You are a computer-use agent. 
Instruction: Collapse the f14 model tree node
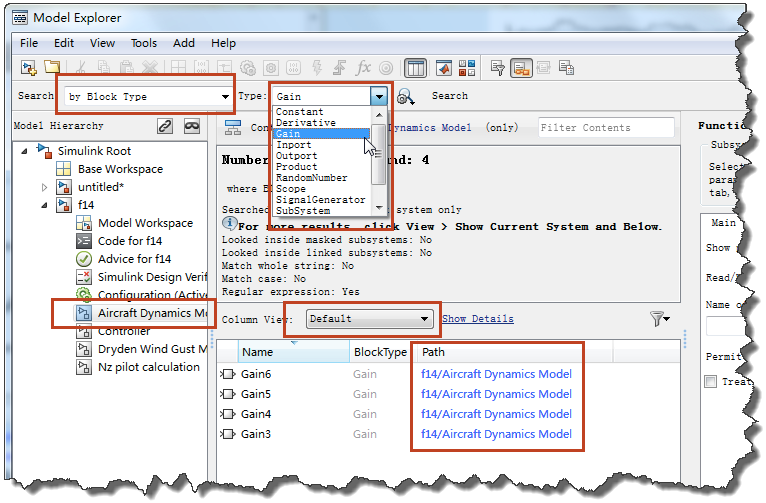tap(44, 206)
